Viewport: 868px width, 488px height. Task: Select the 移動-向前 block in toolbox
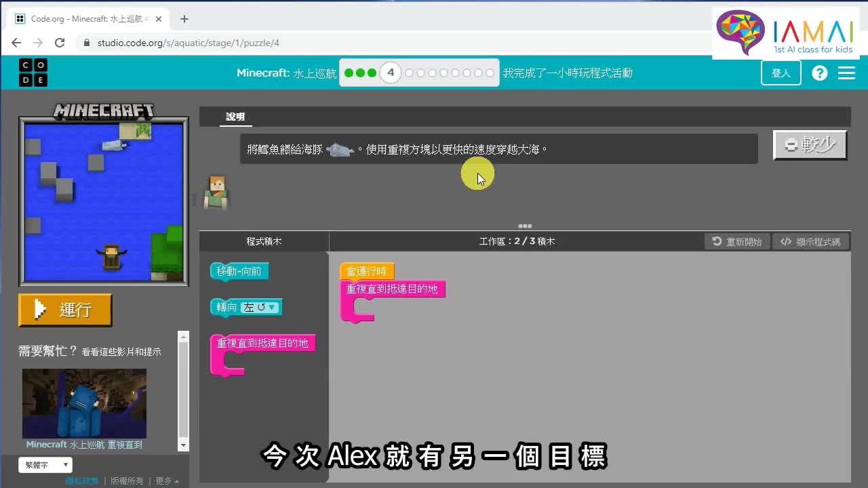239,272
